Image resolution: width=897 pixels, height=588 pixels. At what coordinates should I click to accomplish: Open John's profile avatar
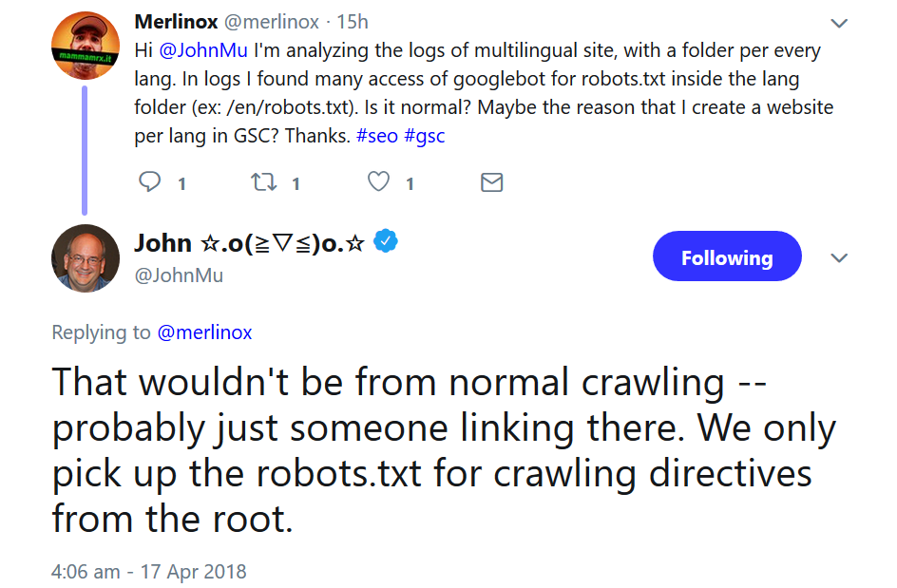coord(85,258)
